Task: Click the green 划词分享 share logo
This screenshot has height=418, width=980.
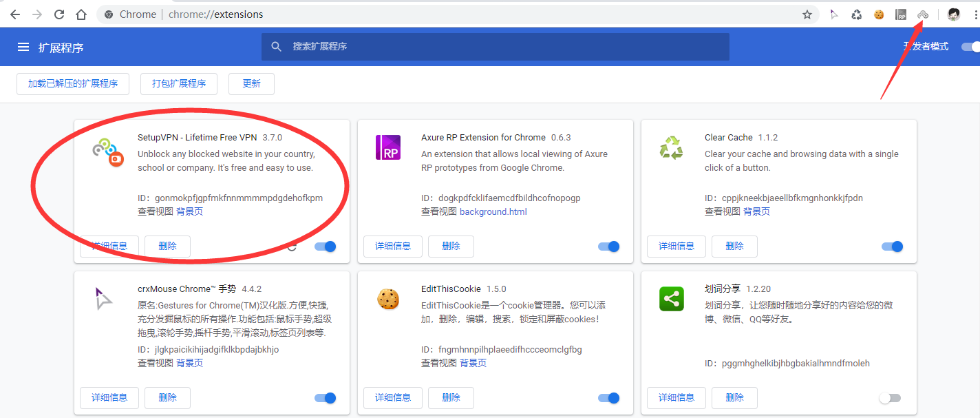Action: [x=671, y=299]
